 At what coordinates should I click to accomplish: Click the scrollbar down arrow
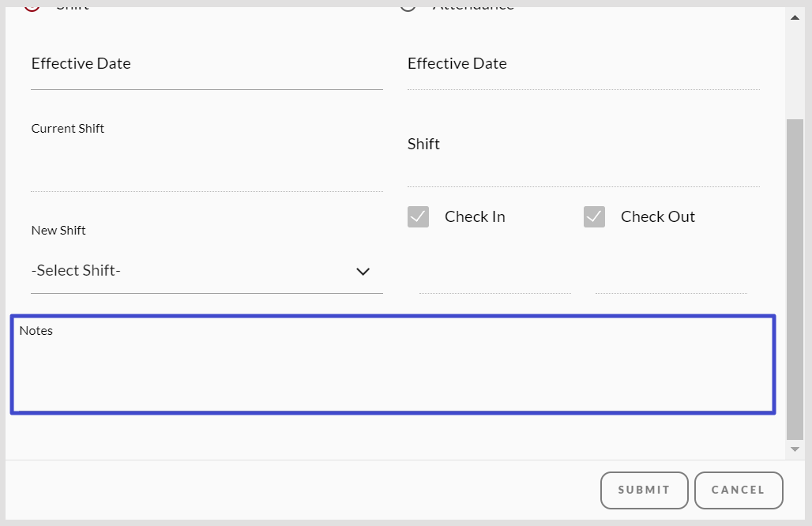pyautogui.click(x=795, y=449)
